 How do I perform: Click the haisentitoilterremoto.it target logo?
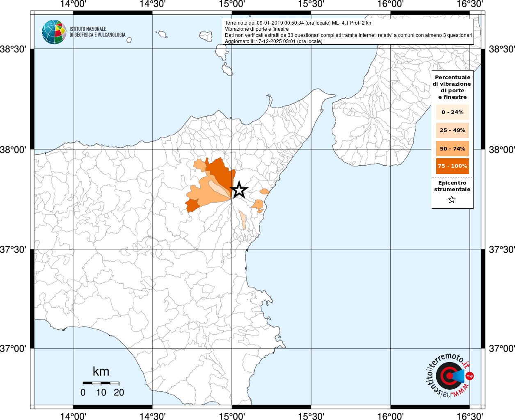[448, 376]
